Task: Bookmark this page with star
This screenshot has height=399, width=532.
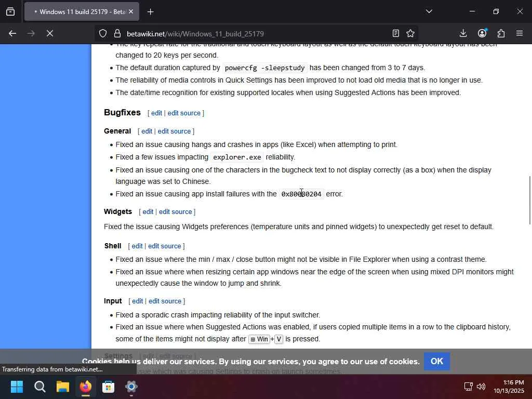Action: [410, 33]
